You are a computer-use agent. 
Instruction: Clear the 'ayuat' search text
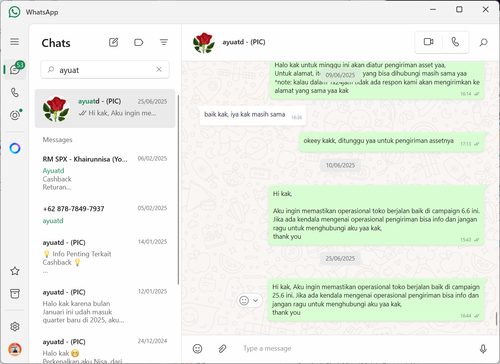coord(159,69)
